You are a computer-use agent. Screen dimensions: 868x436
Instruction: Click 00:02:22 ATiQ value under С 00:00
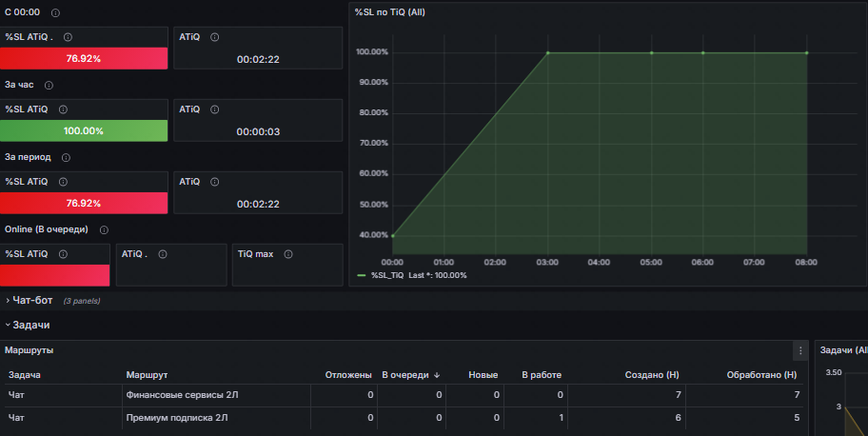[x=258, y=59]
